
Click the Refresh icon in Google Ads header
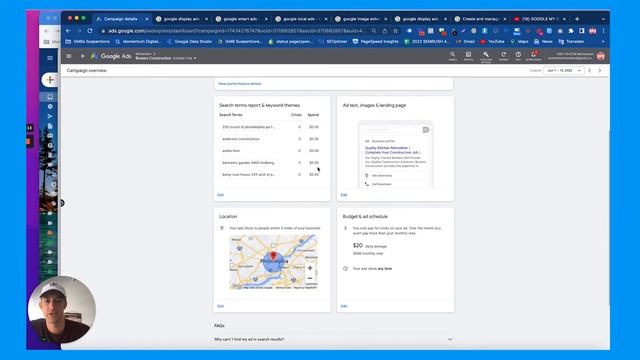tap(504, 56)
